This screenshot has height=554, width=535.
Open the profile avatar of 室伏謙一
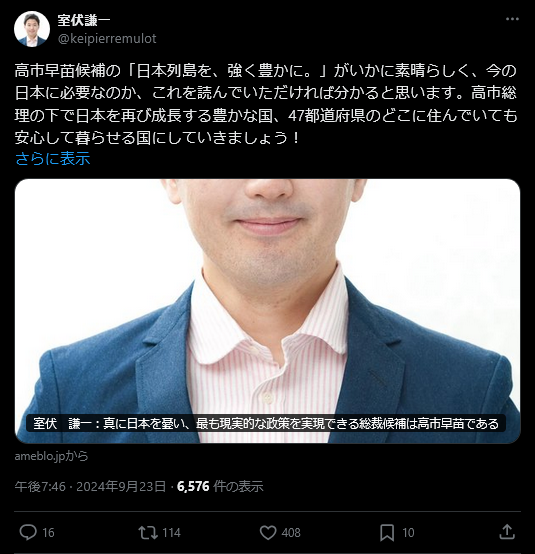click(32, 29)
